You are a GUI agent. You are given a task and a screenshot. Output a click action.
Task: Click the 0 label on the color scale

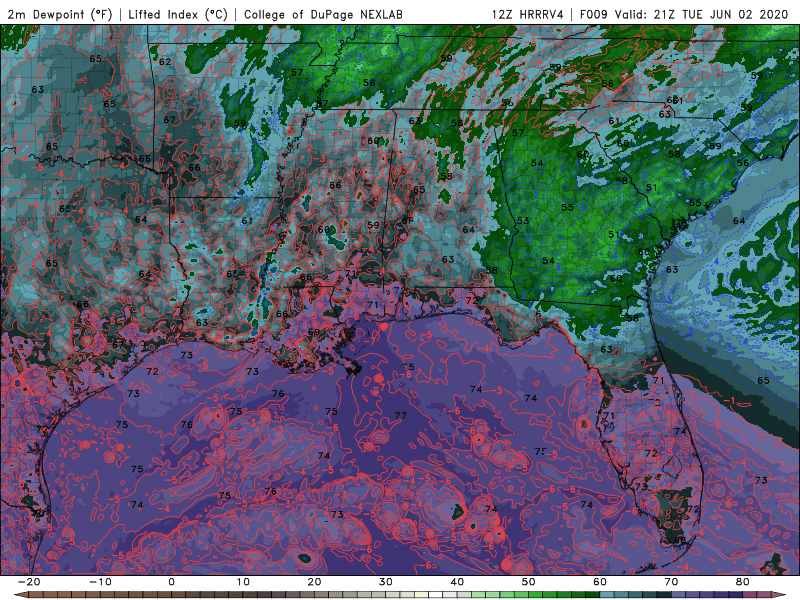(171, 582)
